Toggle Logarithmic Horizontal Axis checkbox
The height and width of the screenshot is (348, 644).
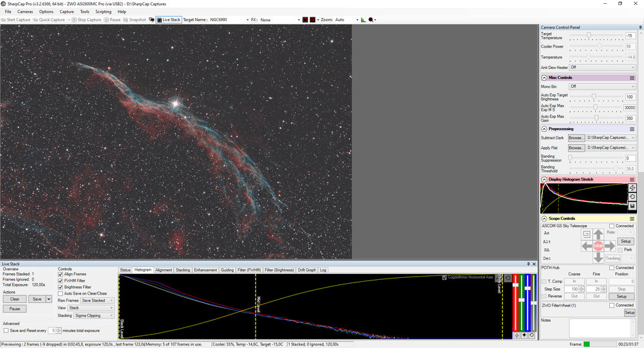(444, 277)
